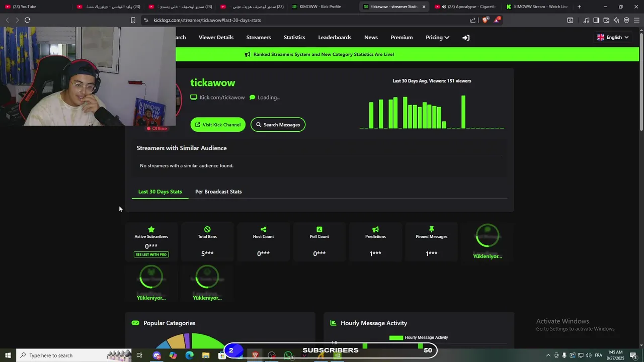This screenshot has height=362, width=644.
Task: Click the Hourly Message Activity chat icon
Action: 333,323
